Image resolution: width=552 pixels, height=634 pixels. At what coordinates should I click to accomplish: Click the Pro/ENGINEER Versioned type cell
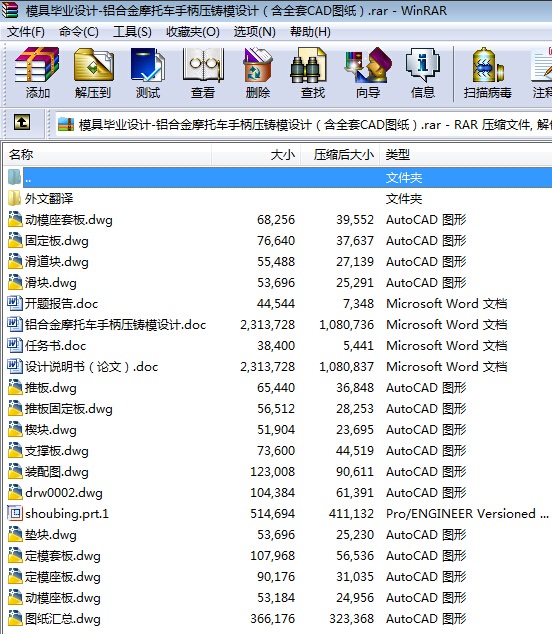click(x=467, y=514)
